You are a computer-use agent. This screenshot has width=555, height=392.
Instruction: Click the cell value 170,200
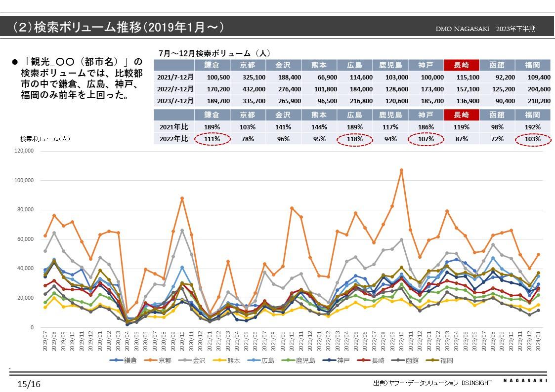click(218, 89)
